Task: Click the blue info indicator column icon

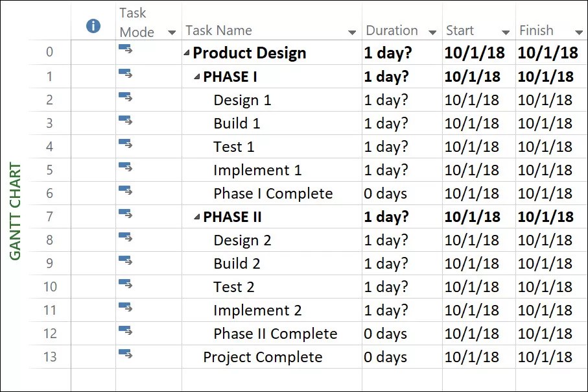Action: (93, 26)
